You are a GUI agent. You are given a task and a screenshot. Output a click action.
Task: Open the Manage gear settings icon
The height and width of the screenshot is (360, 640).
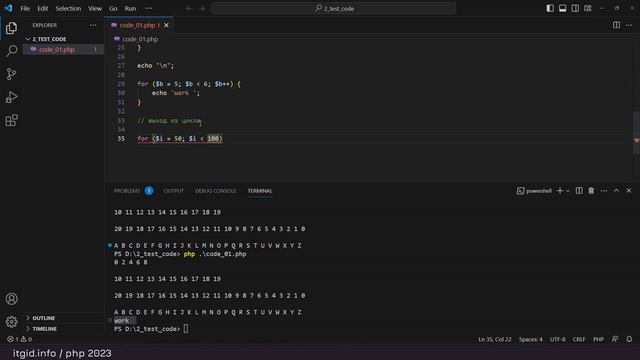(x=11, y=322)
